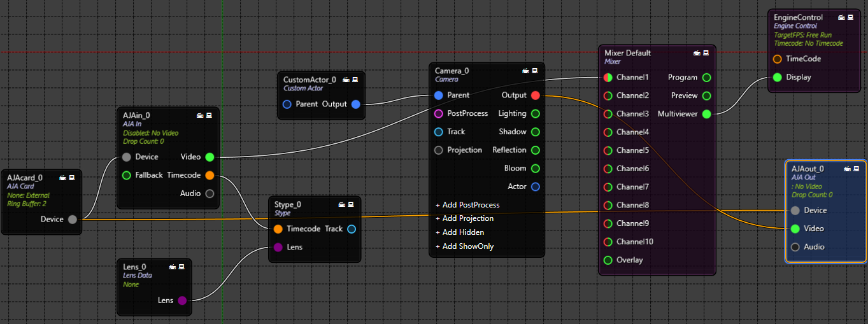This screenshot has width=868, height=324.
Task: Click the radio-shaped icon on Stype_0 node
Action: 342,204
